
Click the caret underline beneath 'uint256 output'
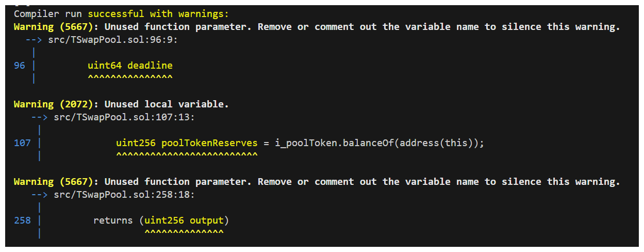(184, 232)
